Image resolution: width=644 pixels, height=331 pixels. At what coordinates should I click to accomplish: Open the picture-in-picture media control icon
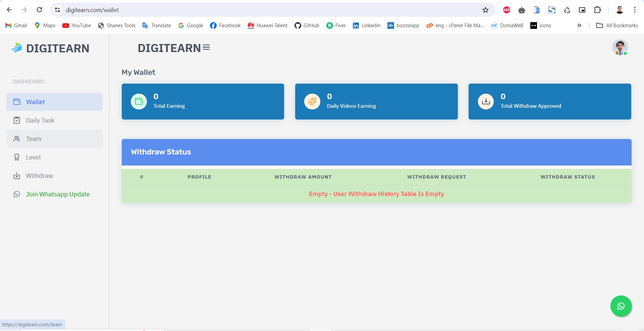tap(582, 10)
